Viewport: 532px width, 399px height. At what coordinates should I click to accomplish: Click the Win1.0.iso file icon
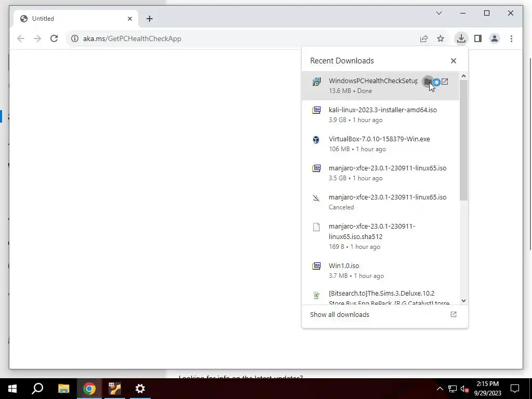[x=316, y=265]
